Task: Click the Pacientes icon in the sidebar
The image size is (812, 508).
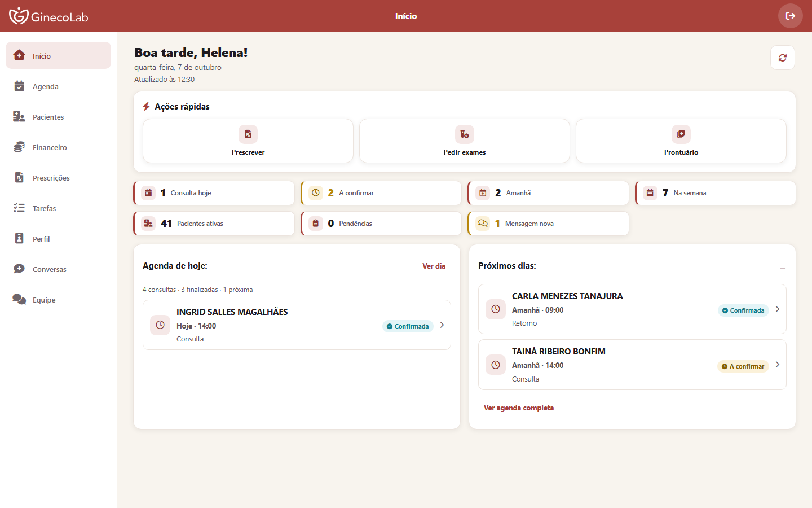Action: click(19, 116)
